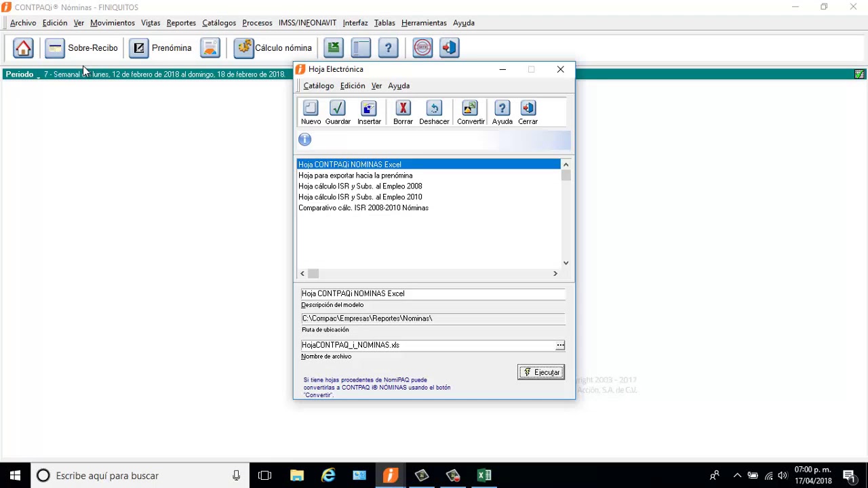Screen dimensions: 868x488
Task: Click the round red seal icon
Action: 422,48
